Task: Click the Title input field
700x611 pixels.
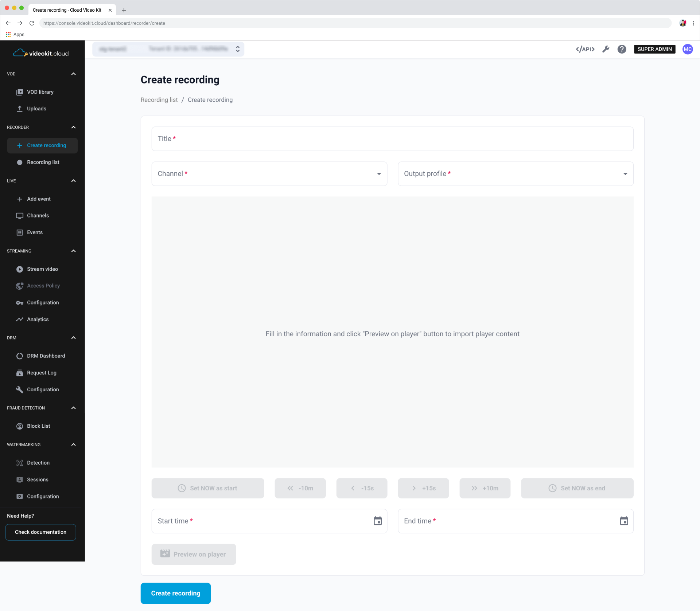Action: [x=393, y=139]
